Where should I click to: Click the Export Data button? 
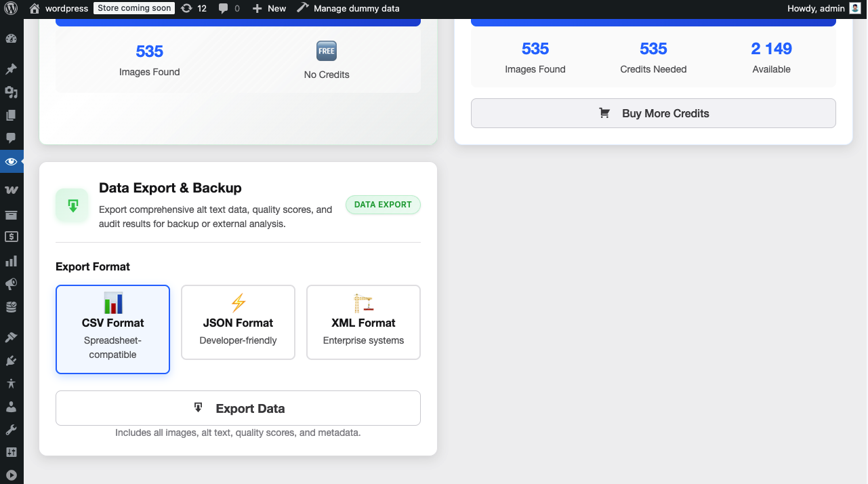[x=238, y=407]
